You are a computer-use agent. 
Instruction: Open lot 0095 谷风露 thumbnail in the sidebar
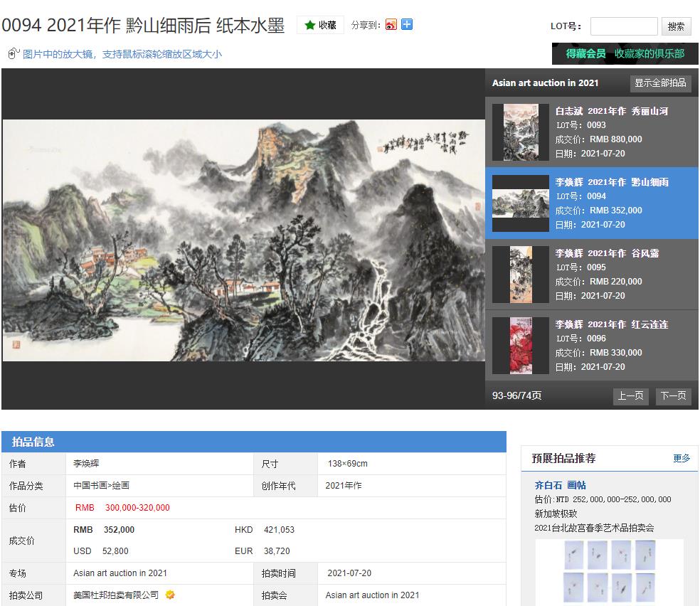pos(520,274)
